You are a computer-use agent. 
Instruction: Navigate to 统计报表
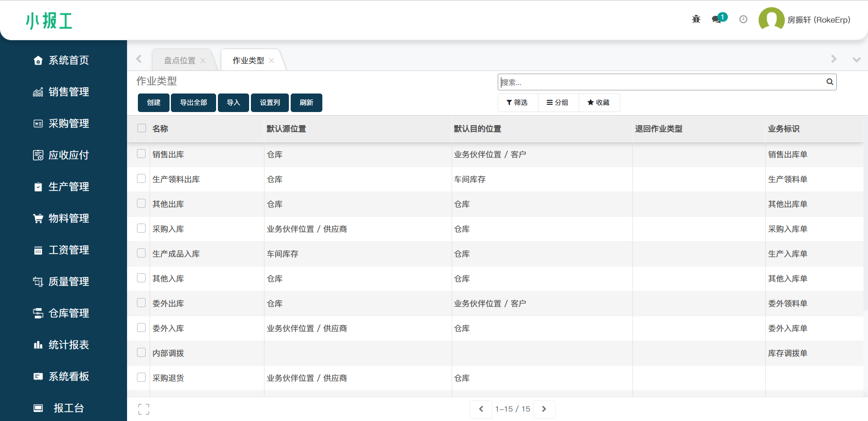69,345
